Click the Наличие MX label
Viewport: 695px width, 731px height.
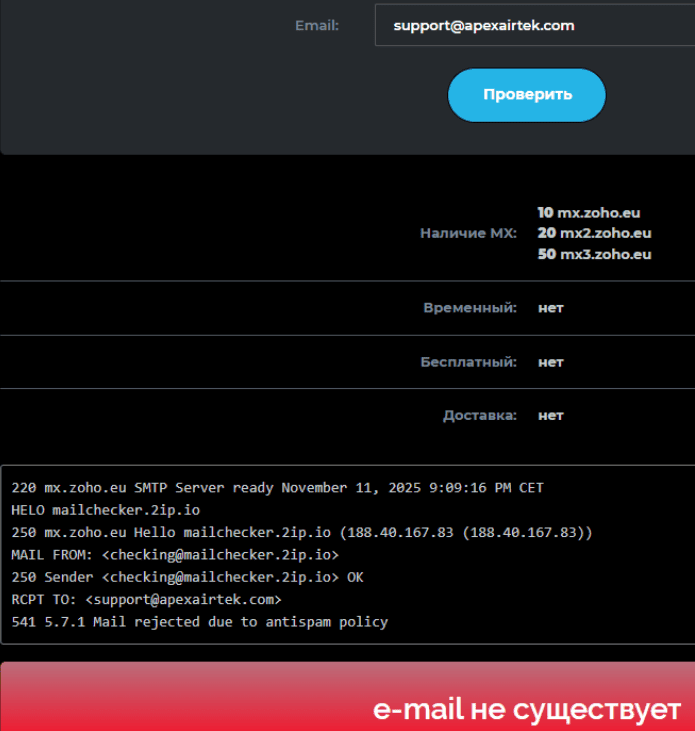[468, 233]
